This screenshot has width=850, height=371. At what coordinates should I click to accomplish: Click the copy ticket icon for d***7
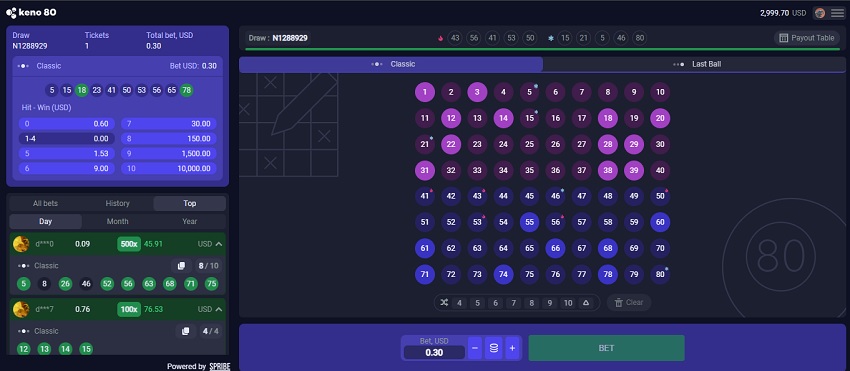(185, 331)
